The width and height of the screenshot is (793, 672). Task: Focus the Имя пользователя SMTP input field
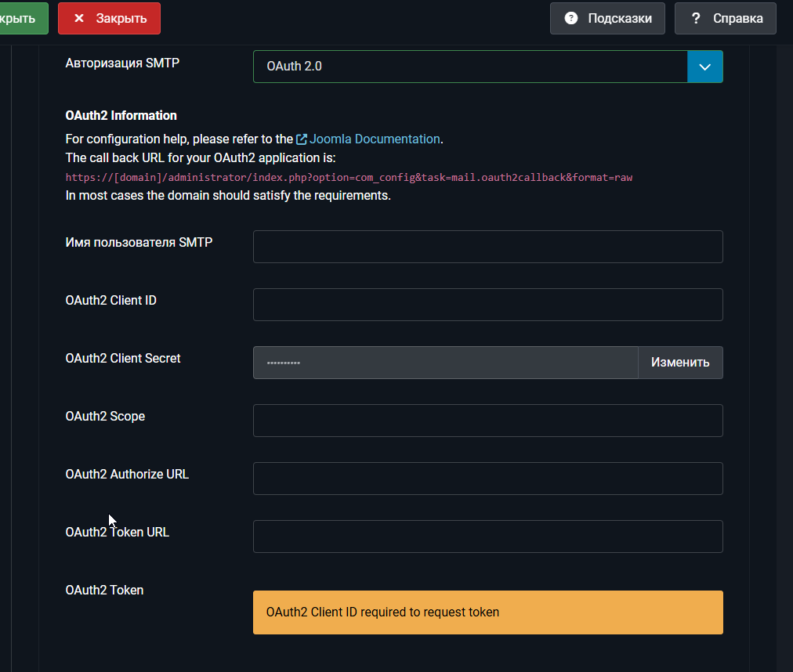pos(488,247)
